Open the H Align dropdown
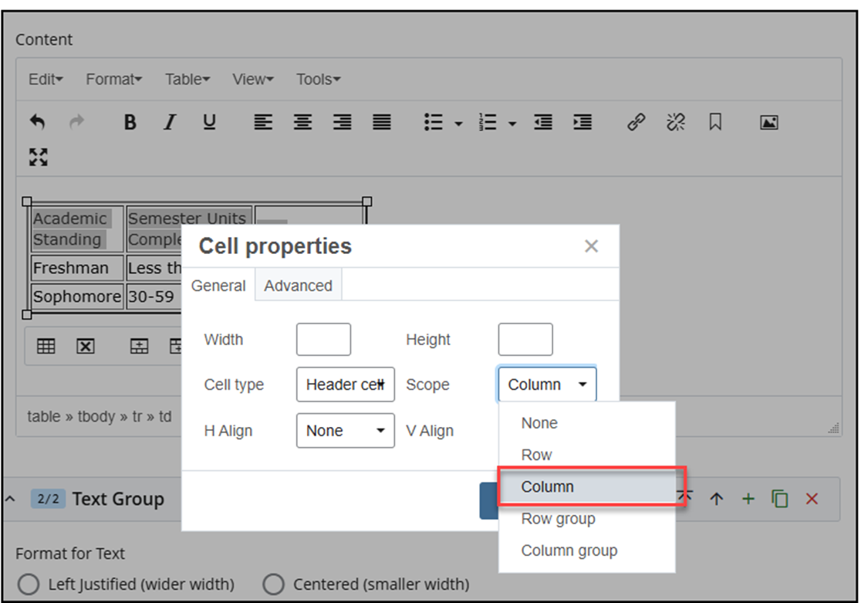Screen dimensions: 868x603 point(345,431)
